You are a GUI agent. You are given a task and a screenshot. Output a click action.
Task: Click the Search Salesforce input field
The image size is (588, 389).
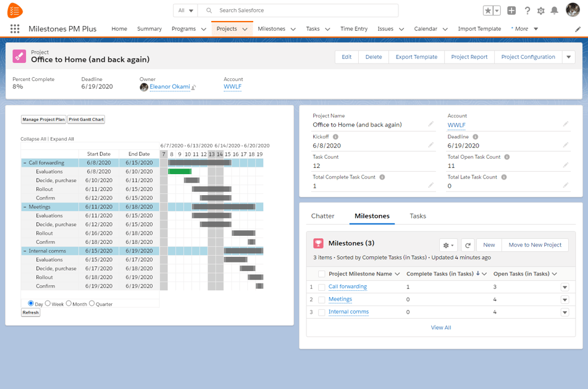click(298, 10)
